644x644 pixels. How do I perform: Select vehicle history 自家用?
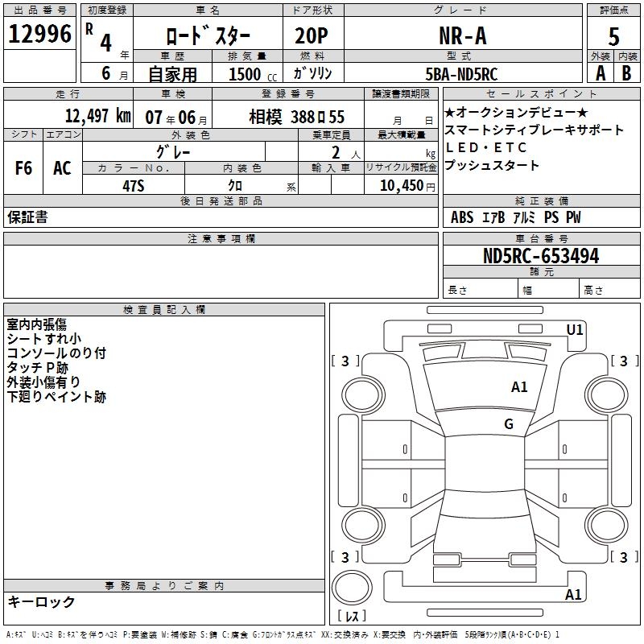tap(172, 74)
